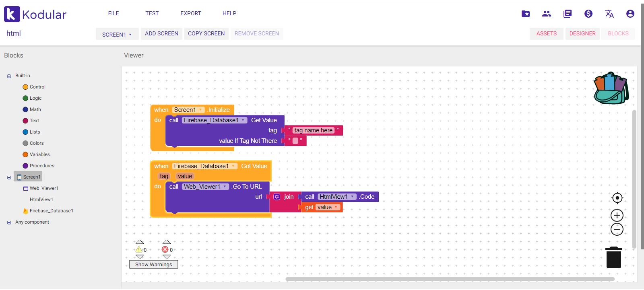The image size is (644, 290).
Task: Switch to the DESIGNER view
Action: pyautogui.click(x=582, y=33)
